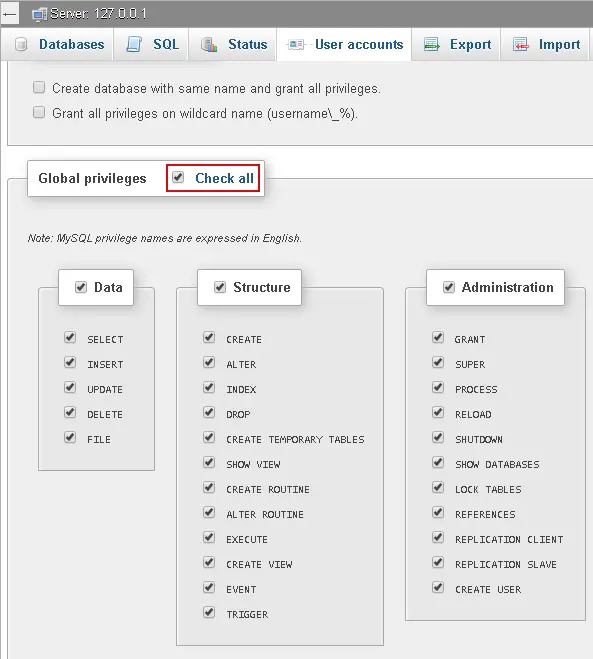Viewport: 593px width, 659px height.
Task: Switch to the Status tab
Action: tap(232, 45)
